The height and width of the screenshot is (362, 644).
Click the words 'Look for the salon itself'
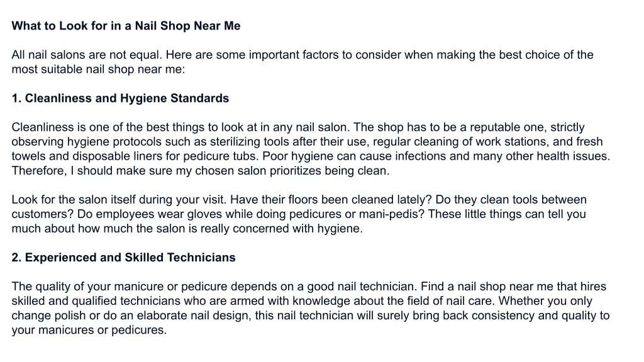[x=74, y=199]
